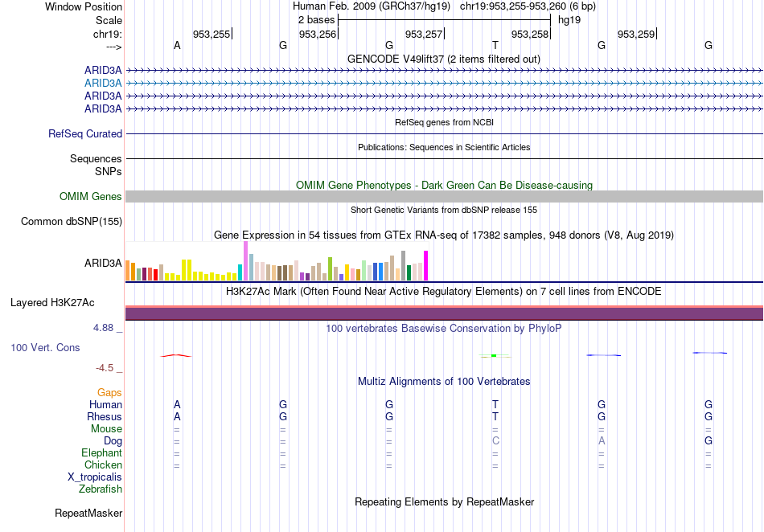Click the cyan bar in GTEx chart

pos(240,272)
